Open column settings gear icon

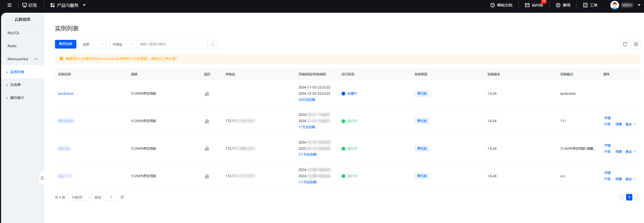coord(636,44)
